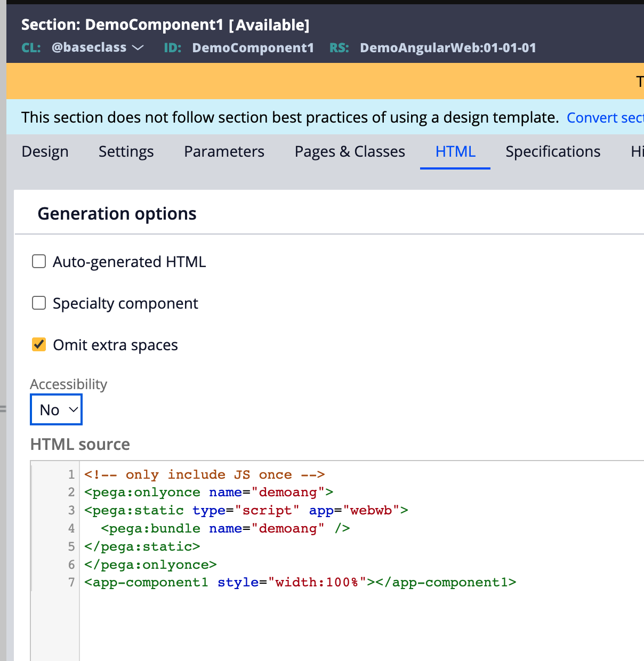Select the Parameters tab

[224, 151]
